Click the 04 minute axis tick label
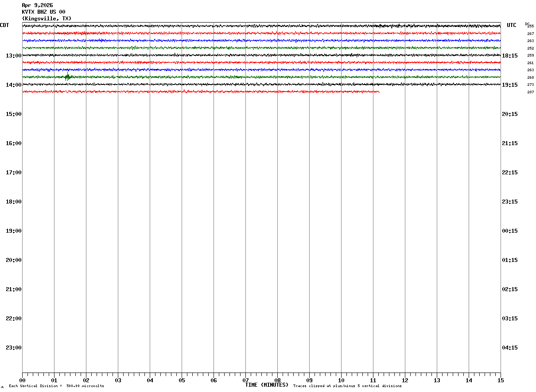The height and width of the screenshot is (392, 536). pos(150,380)
